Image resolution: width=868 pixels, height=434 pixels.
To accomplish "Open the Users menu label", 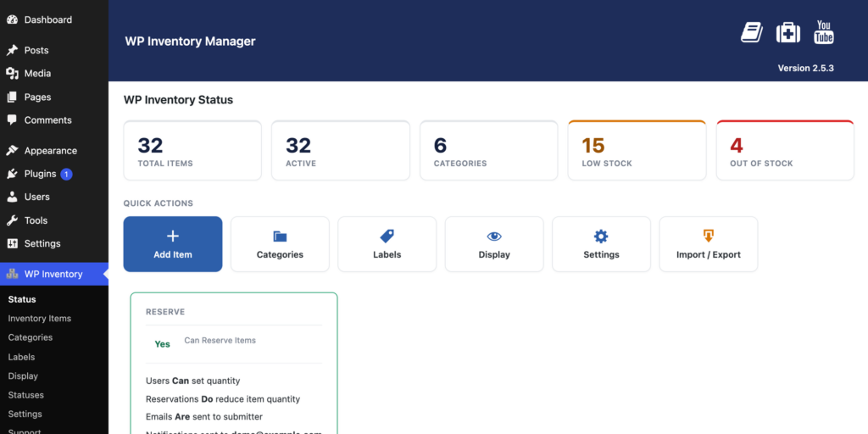I will (37, 197).
